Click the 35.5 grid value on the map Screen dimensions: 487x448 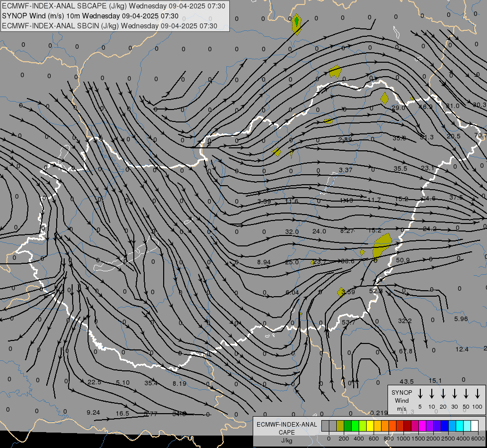[x=400, y=169]
